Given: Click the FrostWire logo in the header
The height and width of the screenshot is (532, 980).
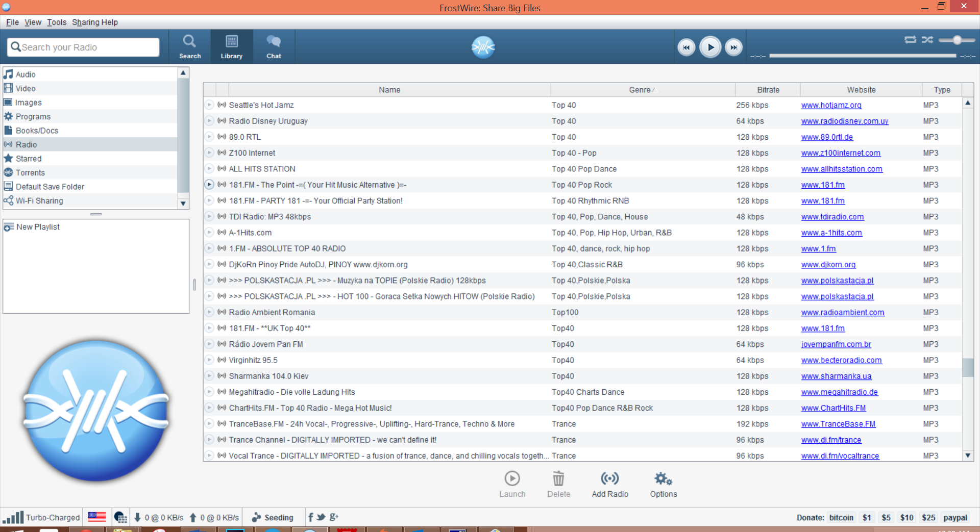Looking at the screenshot, I should tap(483, 47).
